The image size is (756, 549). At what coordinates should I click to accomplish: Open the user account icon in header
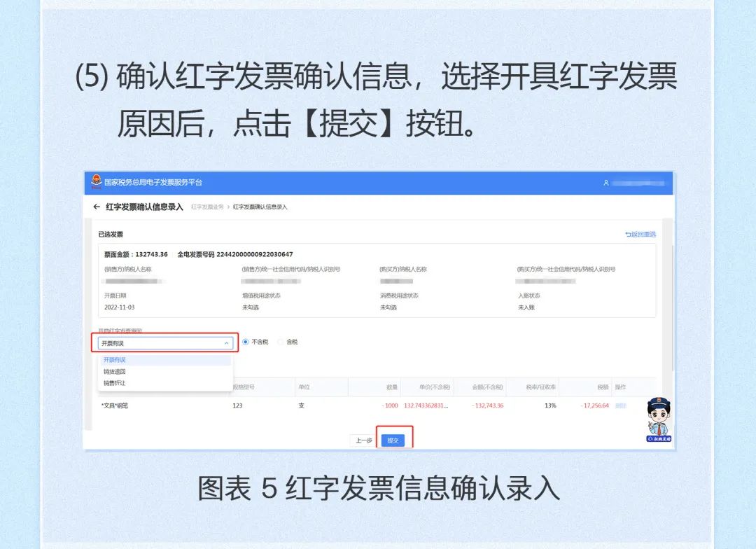(x=606, y=183)
